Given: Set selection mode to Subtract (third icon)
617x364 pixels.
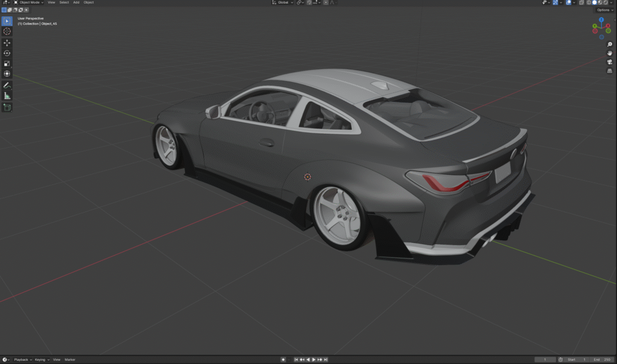Looking at the screenshot, I should pyautogui.click(x=15, y=10).
